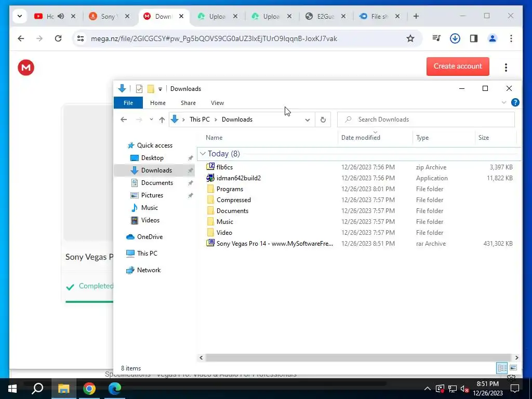
Task: Open Microsoft Edge from taskbar
Action: point(115,389)
